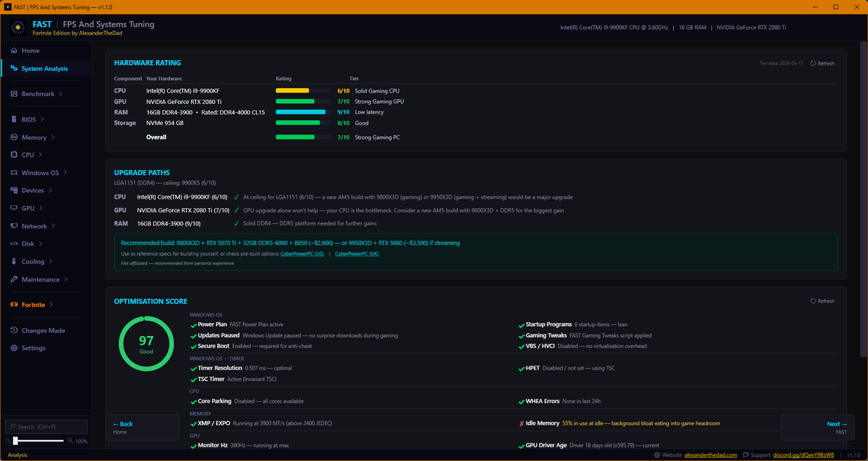The width and height of the screenshot is (868, 461).
Task: Expand the GPU sidebar chevron
Action: (41, 208)
